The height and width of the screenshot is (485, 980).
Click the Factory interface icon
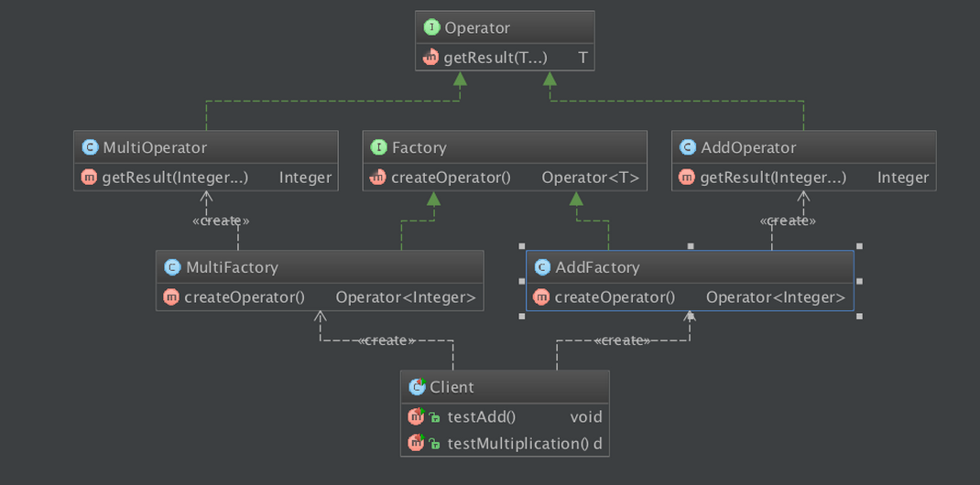tap(378, 147)
